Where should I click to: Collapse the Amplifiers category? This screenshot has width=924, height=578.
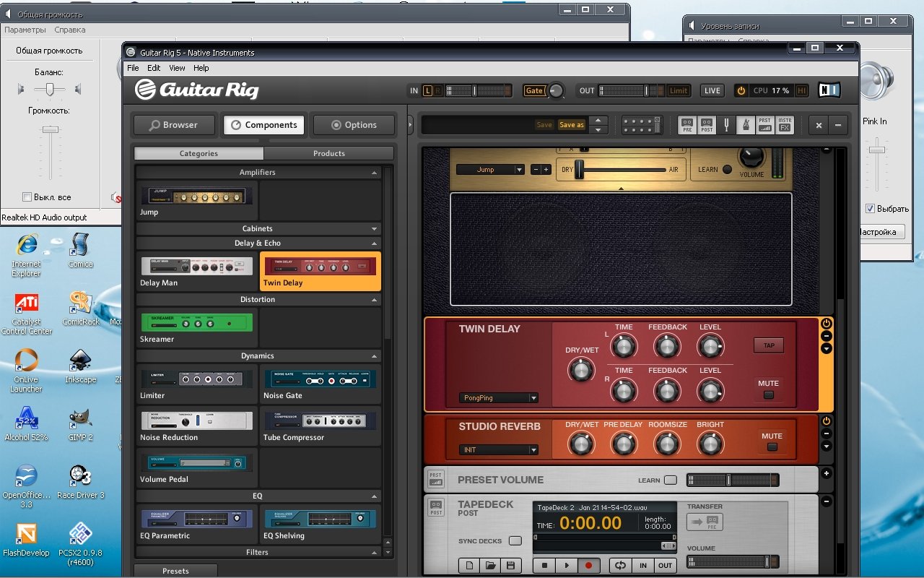click(374, 173)
